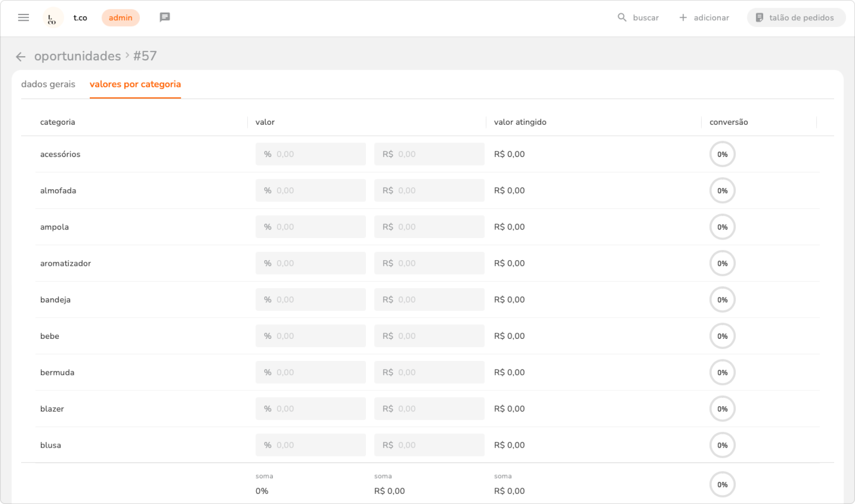Screen dimensions: 855x504
Task: Open the chat messages icon
Action: coord(165,18)
